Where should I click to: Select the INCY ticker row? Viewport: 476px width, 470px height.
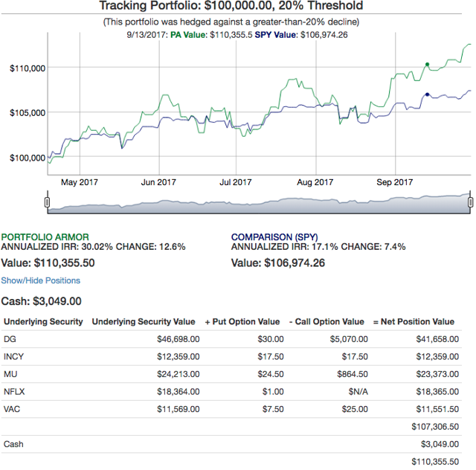coord(231,356)
